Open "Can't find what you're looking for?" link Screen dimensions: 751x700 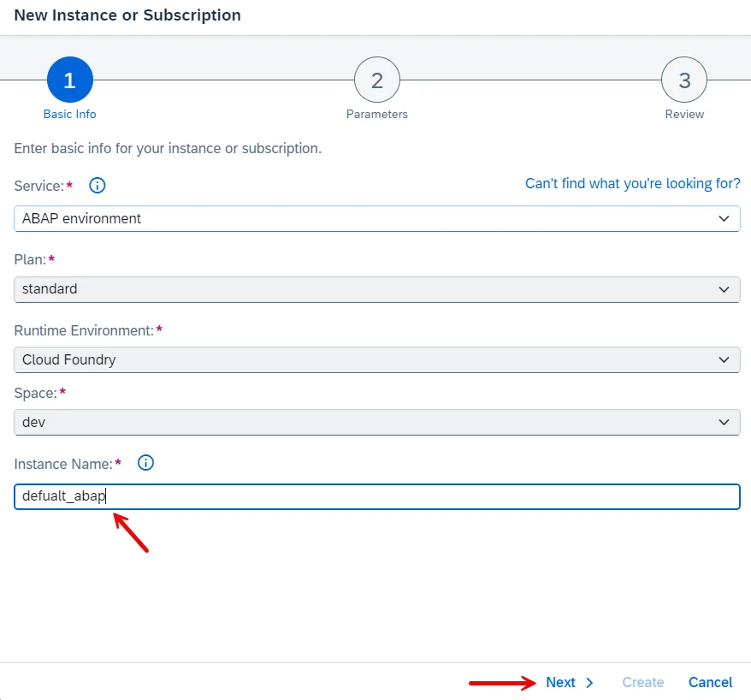click(633, 183)
